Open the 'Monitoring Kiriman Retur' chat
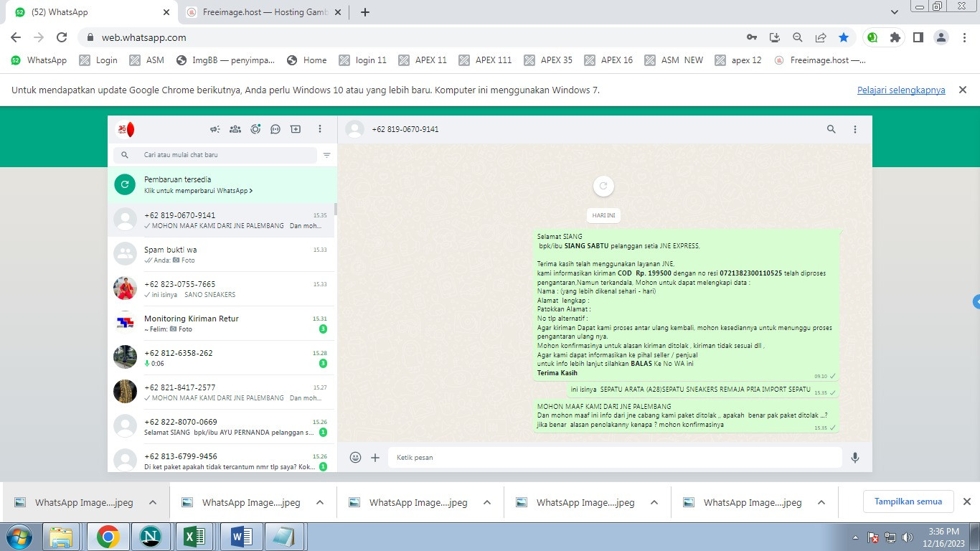 point(221,324)
